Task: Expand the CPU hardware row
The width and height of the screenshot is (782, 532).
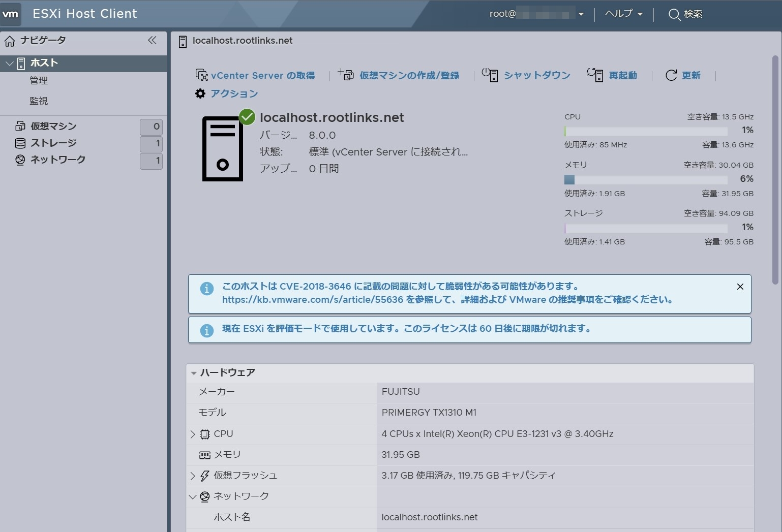Action: (x=192, y=434)
